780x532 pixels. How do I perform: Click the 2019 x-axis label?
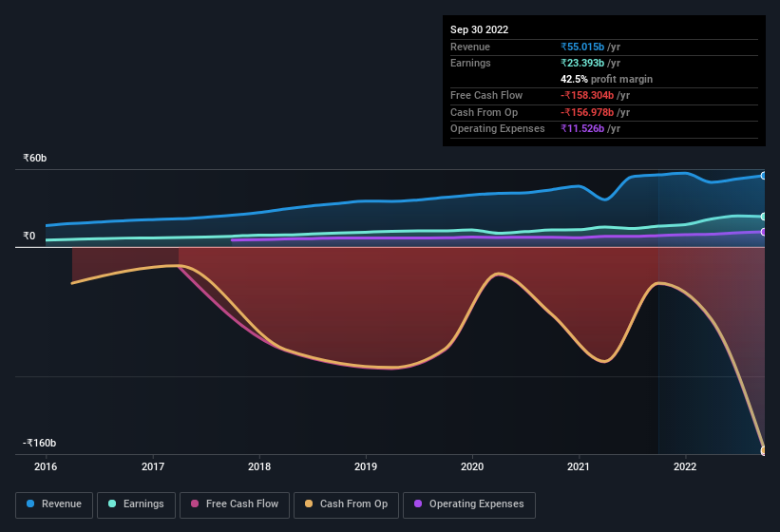366,466
